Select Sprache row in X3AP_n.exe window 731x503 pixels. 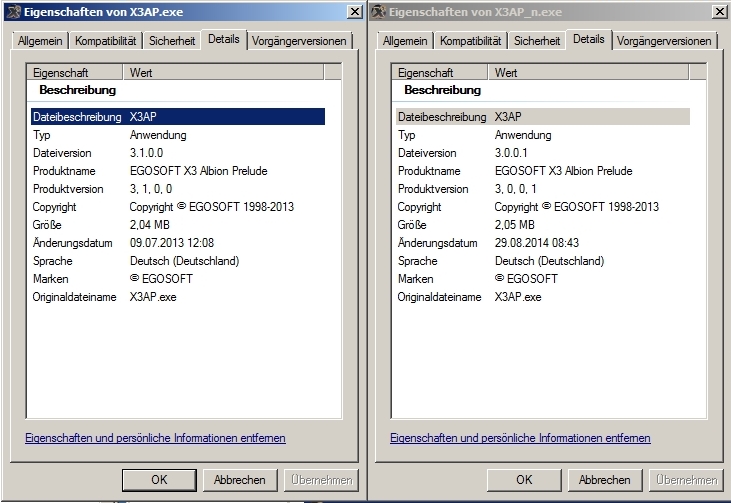coord(543,261)
